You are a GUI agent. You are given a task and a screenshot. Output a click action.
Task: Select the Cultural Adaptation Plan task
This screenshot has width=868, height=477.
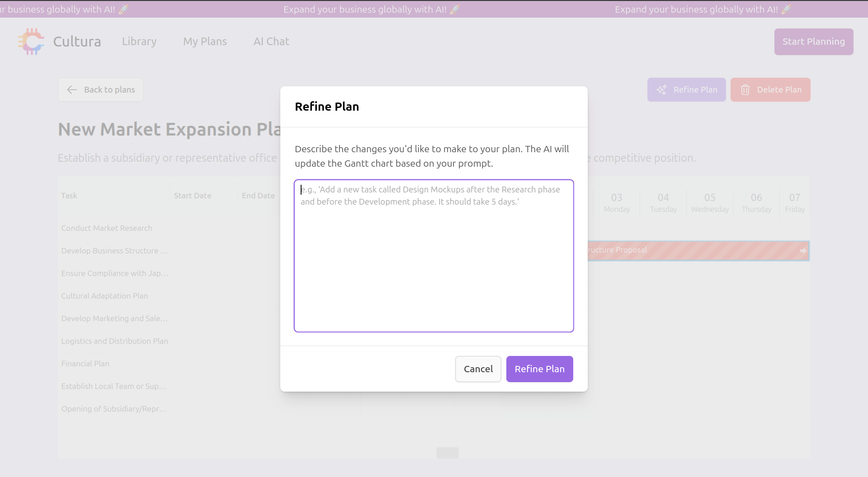pyautogui.click(x=104, y=296)
